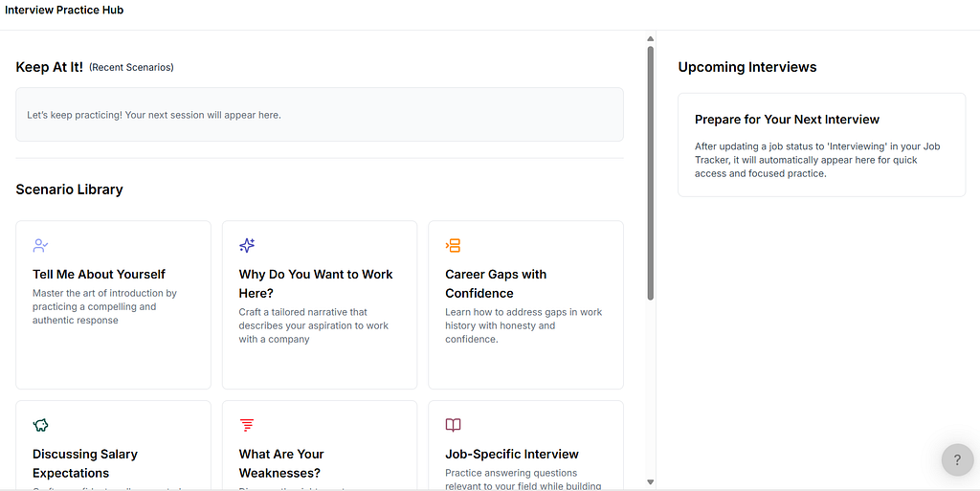Click 'Practice answering questions' description
980x491 pixels.
click(x=523, y=480)
